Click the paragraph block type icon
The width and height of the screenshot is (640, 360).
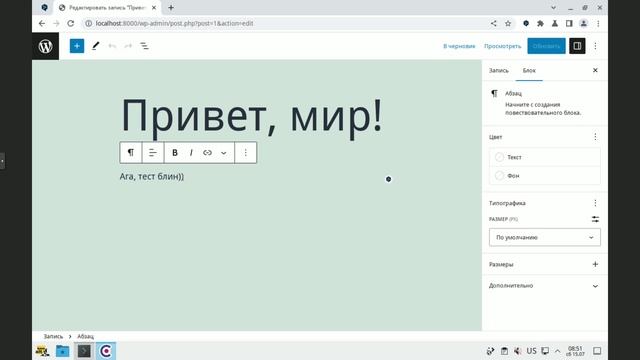(131, 153)
